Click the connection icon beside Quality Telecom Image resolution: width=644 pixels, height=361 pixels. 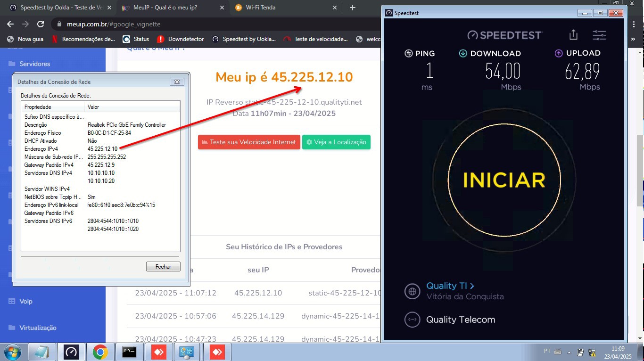[x=413, y=320]
